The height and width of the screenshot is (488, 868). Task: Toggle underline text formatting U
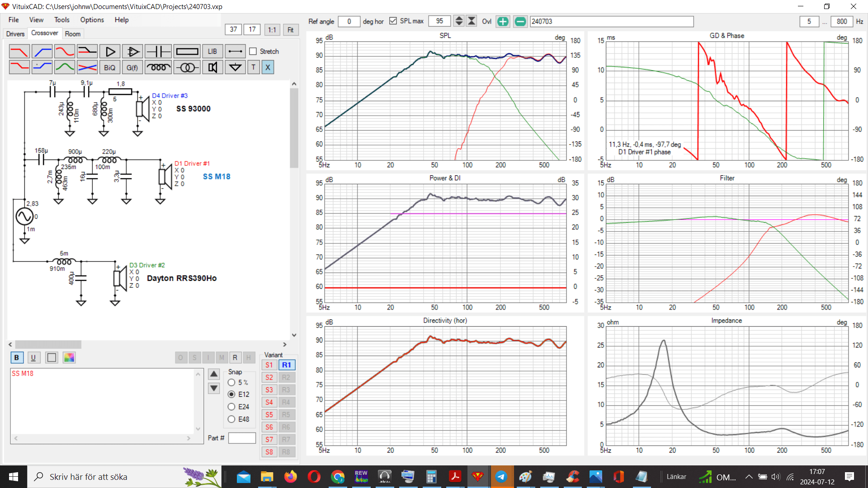tap(33, 357)
